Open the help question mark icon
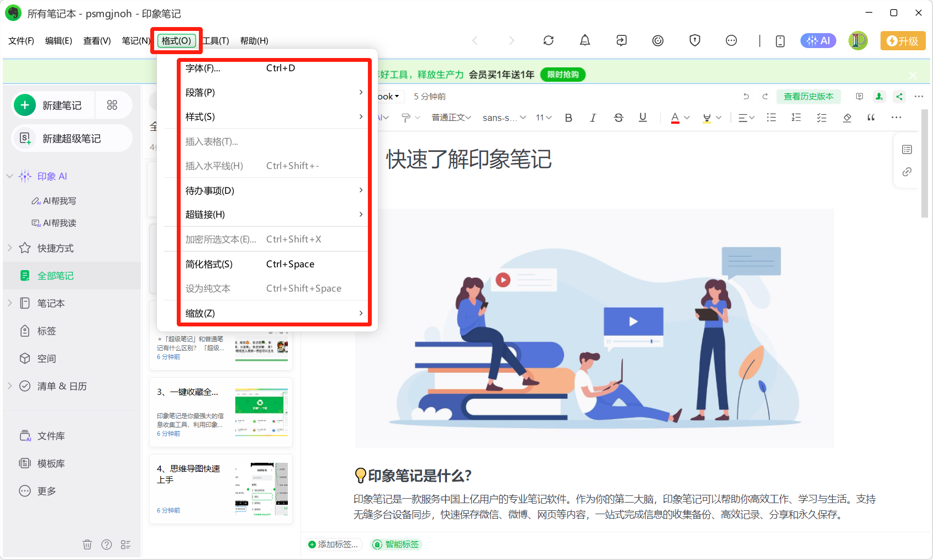 [x=107, y=545]
